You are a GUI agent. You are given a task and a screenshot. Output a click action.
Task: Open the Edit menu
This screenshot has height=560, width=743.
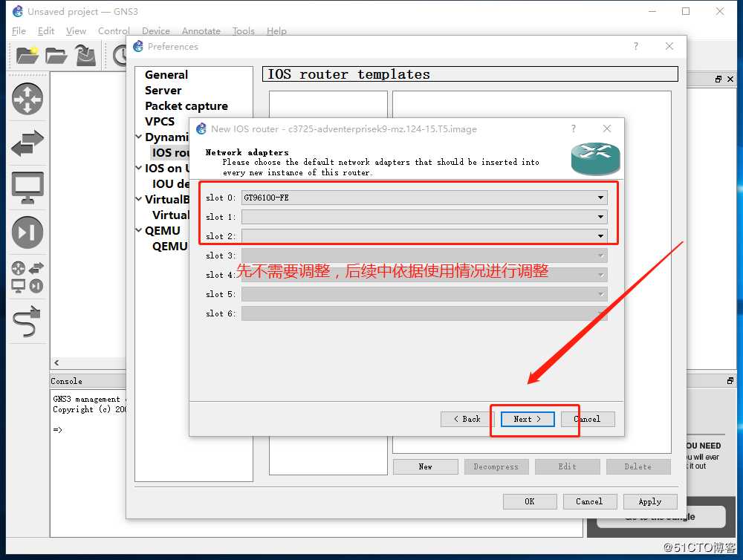46,30
